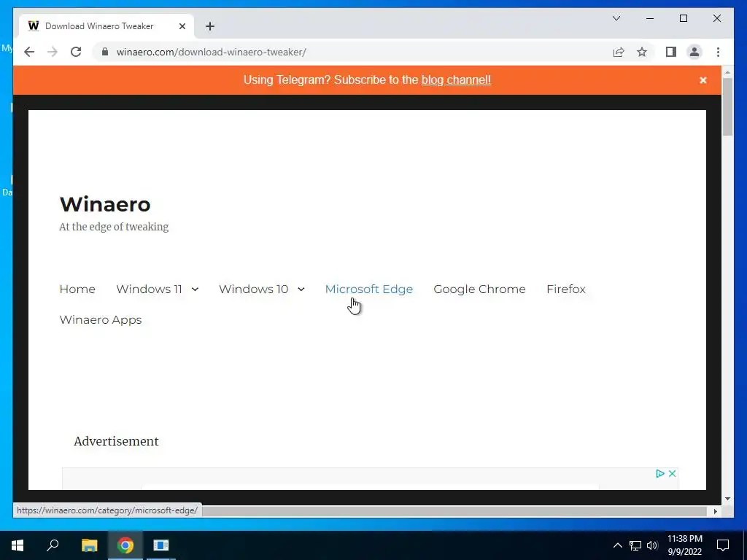Open the blog channel link
Image resolution: width=747 pixels, height=560 pixels.
point(456,79)
